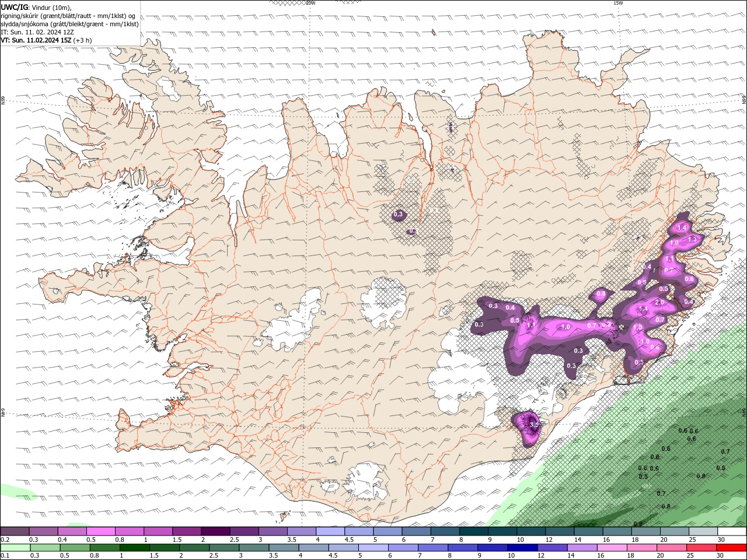Pick the top-row legend swatch starting at 6
This screenshot has width=747, height=560.
[416, 531]
